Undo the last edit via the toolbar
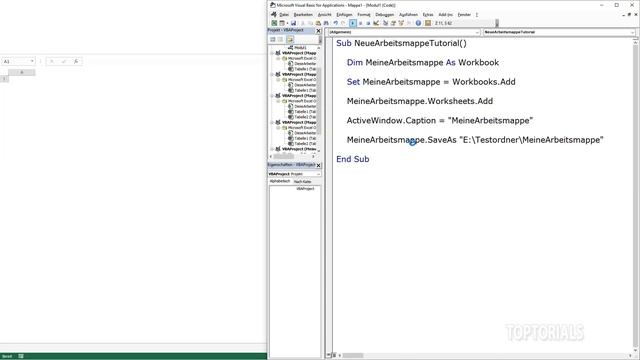 336,23
